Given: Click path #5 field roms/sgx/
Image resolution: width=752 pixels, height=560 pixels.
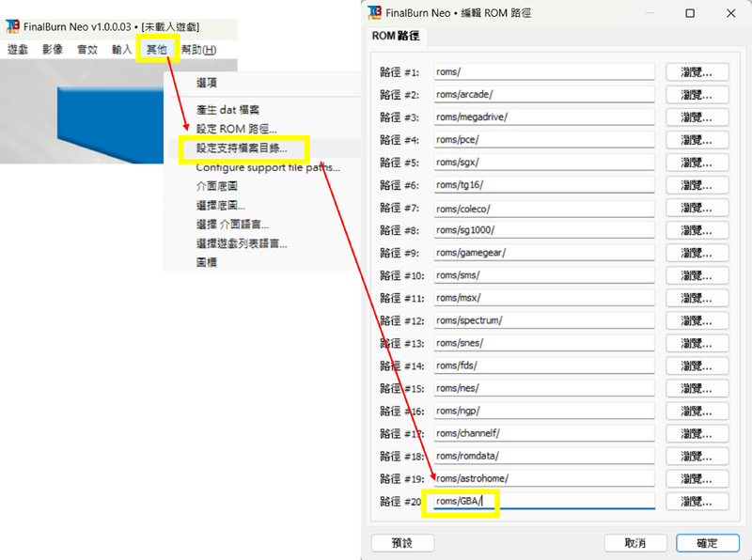Looking at the screenshot, I should click(544, 162).
